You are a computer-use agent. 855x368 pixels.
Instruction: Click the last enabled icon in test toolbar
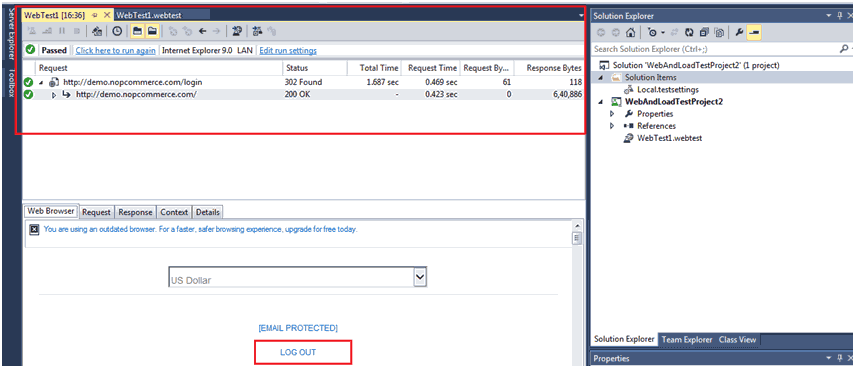257,31
